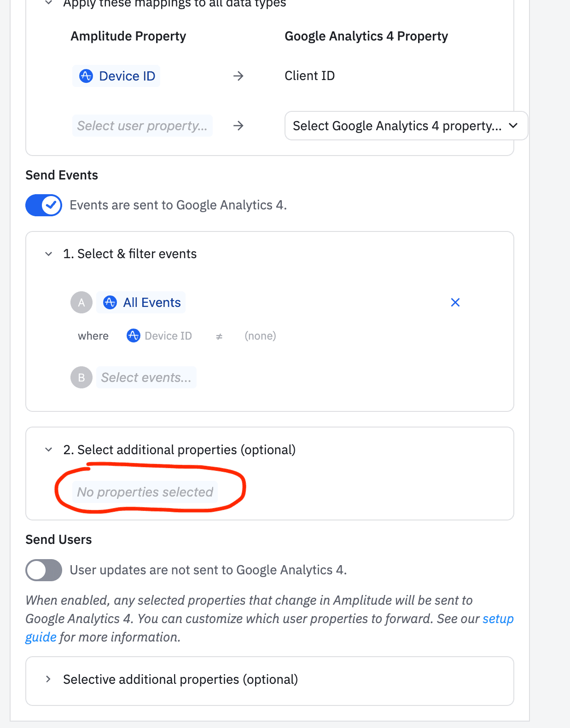Click the Select events placeholder field
The width and height of the screenshot is (570, 728).
pos(146,377)
